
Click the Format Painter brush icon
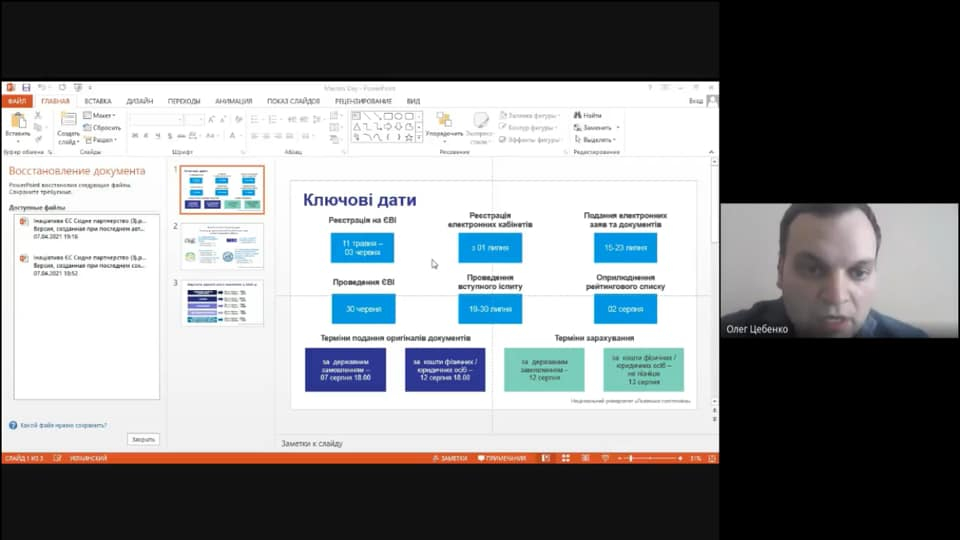(x=38, y=140)
